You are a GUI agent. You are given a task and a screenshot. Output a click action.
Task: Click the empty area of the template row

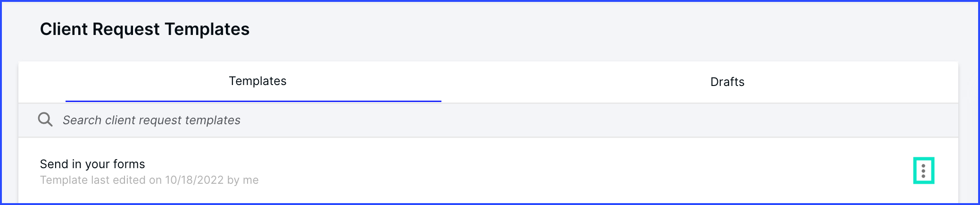(x=566, y=171)
